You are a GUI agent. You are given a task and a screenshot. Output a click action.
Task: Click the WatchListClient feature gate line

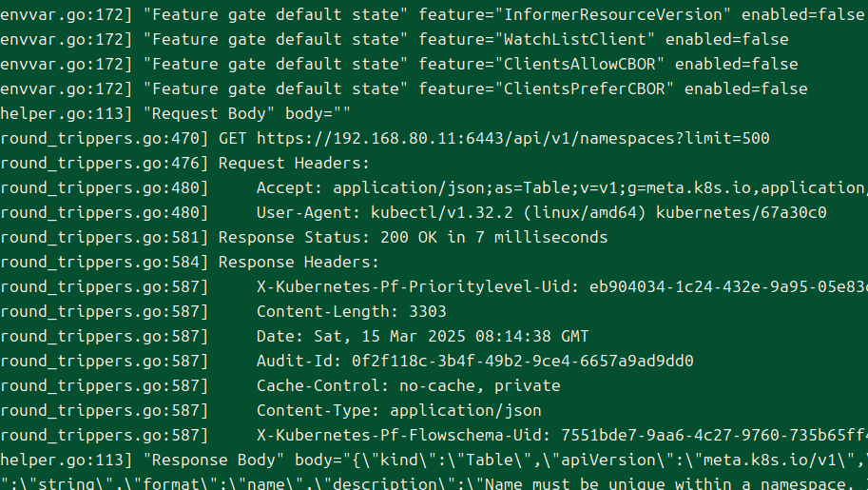[x=395, y=39]
